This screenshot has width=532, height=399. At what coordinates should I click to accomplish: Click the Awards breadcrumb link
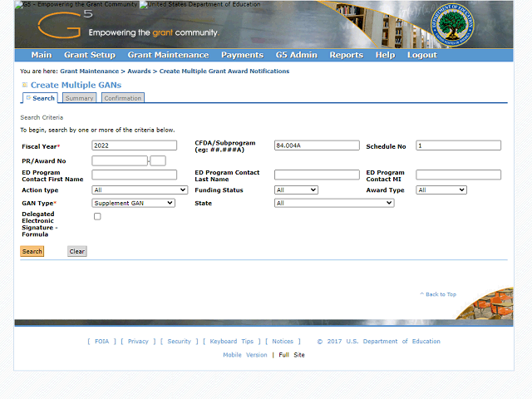pyautogui.click(x=139, y=71)
